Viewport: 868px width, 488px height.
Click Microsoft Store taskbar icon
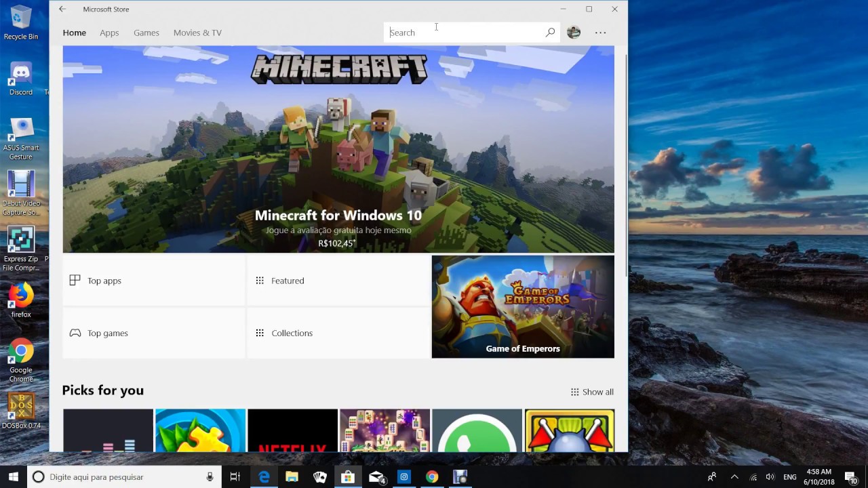[x=347, y=477]
